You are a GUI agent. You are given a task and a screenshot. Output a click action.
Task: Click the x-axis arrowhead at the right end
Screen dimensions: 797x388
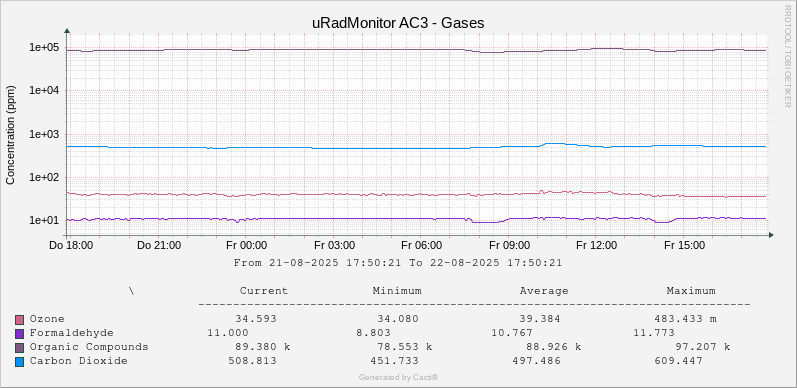tap(771, 235)
